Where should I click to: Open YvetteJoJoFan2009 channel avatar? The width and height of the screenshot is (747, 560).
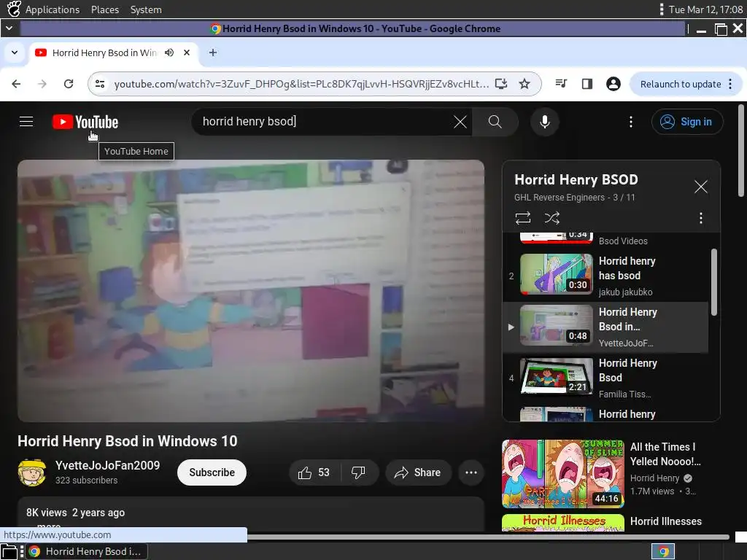(x=32, y=472)
